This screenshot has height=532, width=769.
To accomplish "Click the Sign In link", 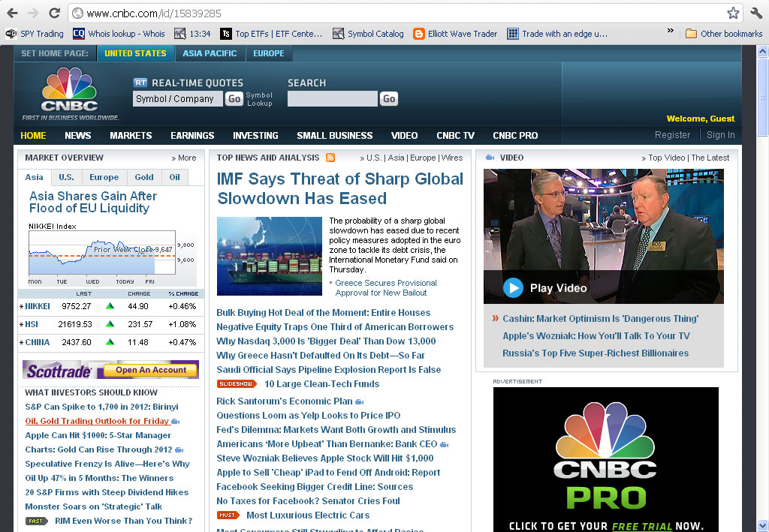I will 720,135.
